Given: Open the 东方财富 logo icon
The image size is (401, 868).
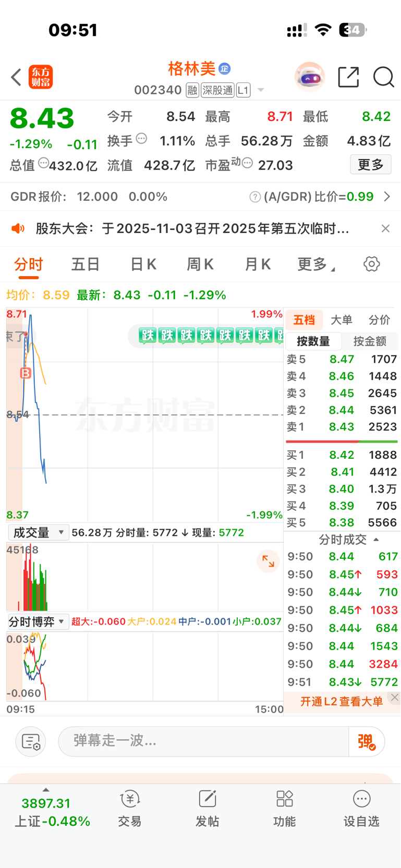Looking at the screenshot, I should pyautogui.click(x=41, y=77).
